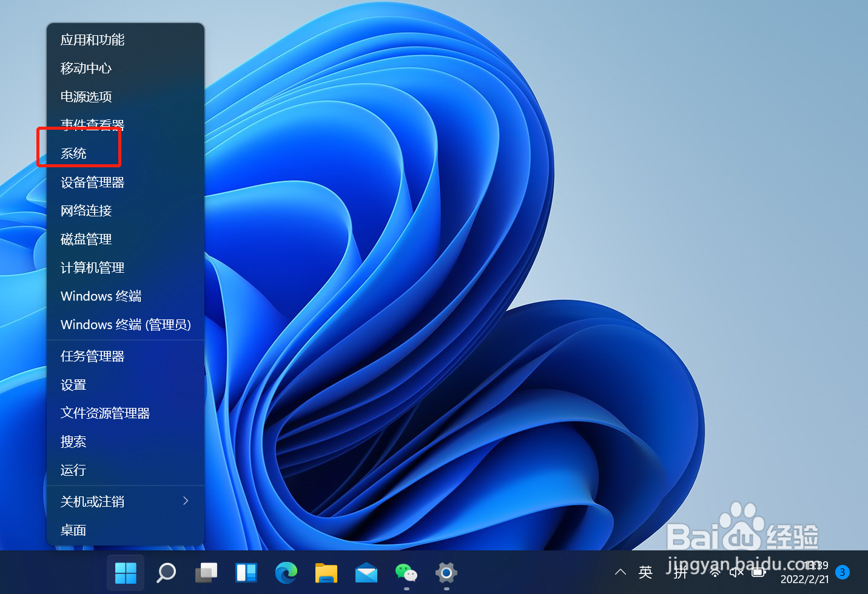This screenshot has height=594, width=868.
Task: Launch the Mail app from the taskbar
Action: pos(366,572)
